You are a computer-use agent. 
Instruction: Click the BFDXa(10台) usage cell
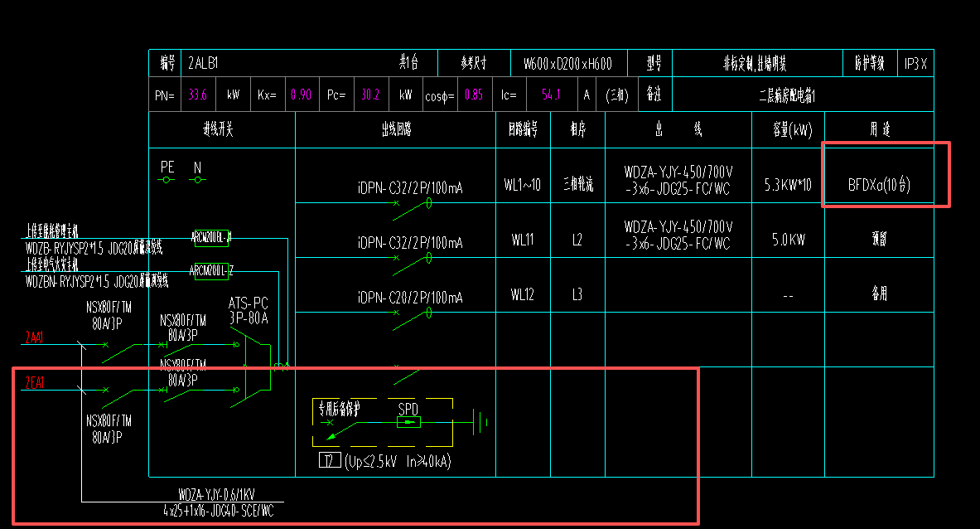879,185
